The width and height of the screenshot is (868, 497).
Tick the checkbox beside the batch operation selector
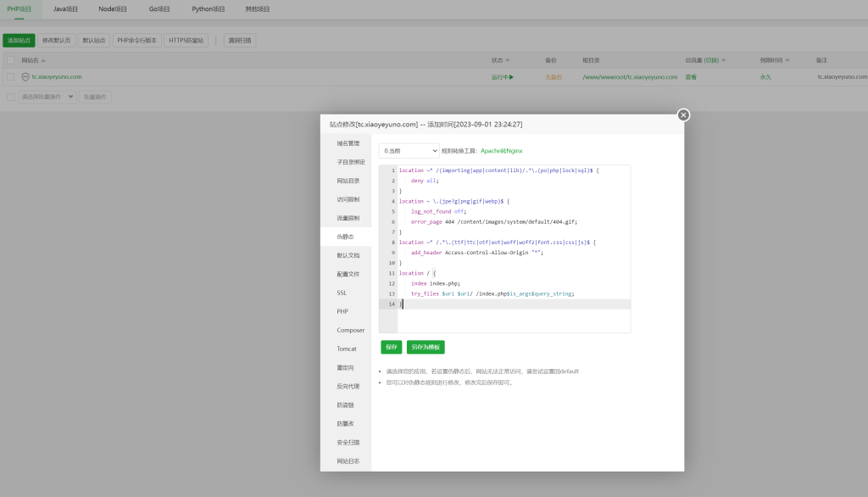(x=10, y=97)
